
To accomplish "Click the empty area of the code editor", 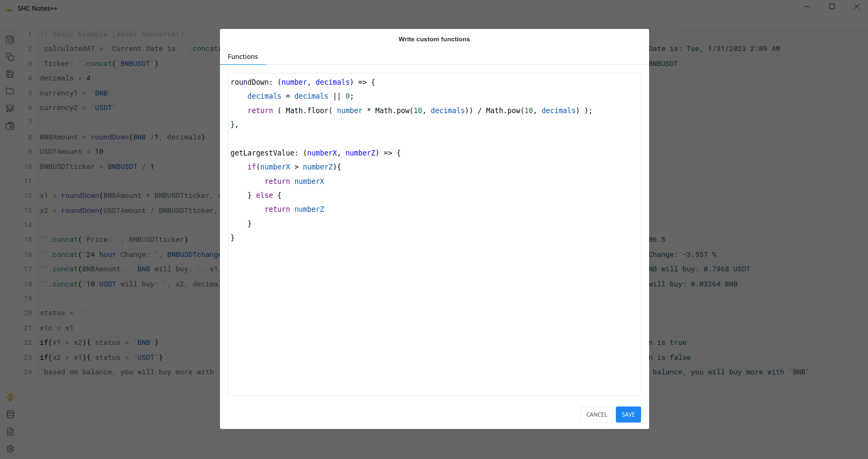I will click(x=433, y=322).
